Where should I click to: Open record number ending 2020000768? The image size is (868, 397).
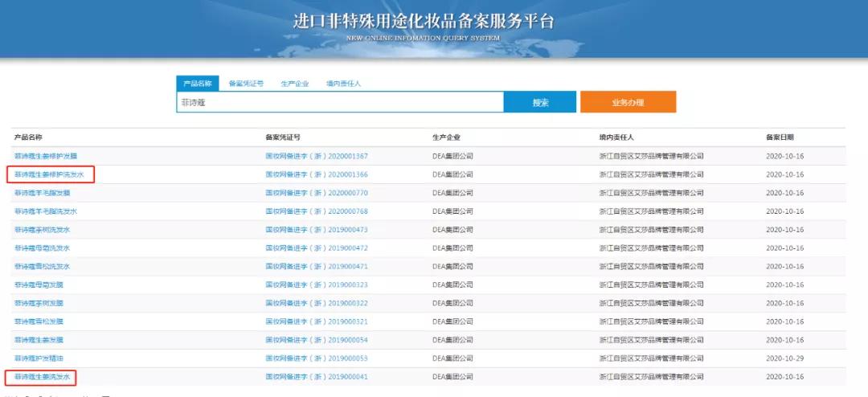(317, 211)
